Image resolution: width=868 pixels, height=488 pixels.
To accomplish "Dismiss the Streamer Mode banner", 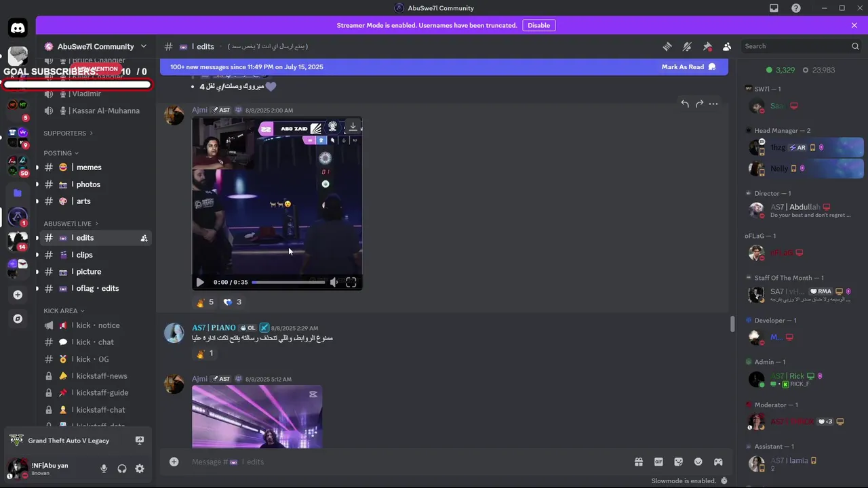I will coord(854,25).
